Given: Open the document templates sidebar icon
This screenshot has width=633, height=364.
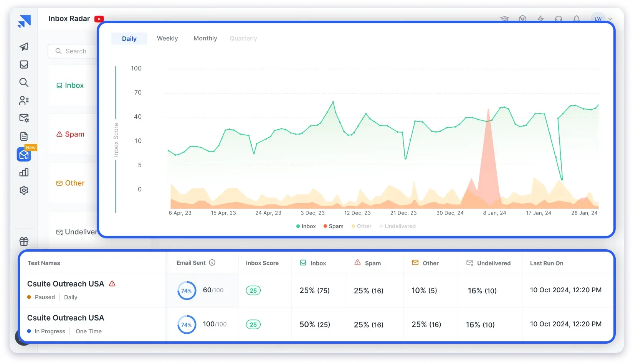Looking at the screenshot, I should (24, 136).
